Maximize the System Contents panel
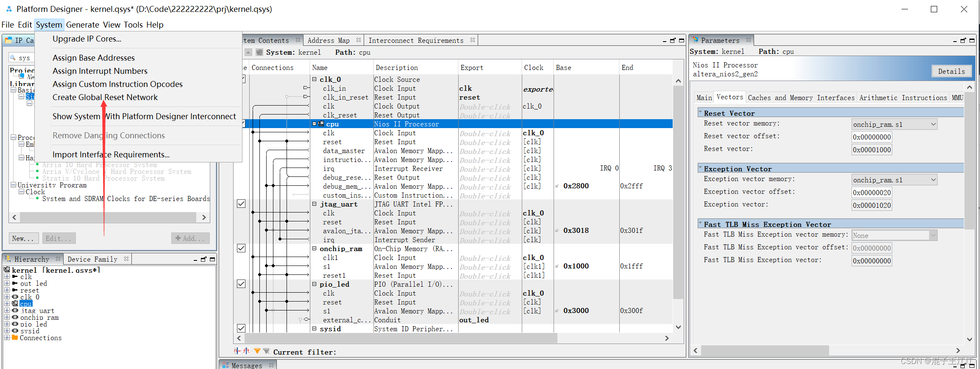 tap(682, 40)
